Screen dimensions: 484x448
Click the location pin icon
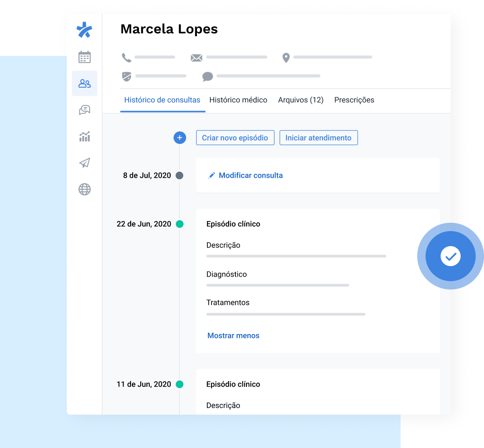point(286,57)
